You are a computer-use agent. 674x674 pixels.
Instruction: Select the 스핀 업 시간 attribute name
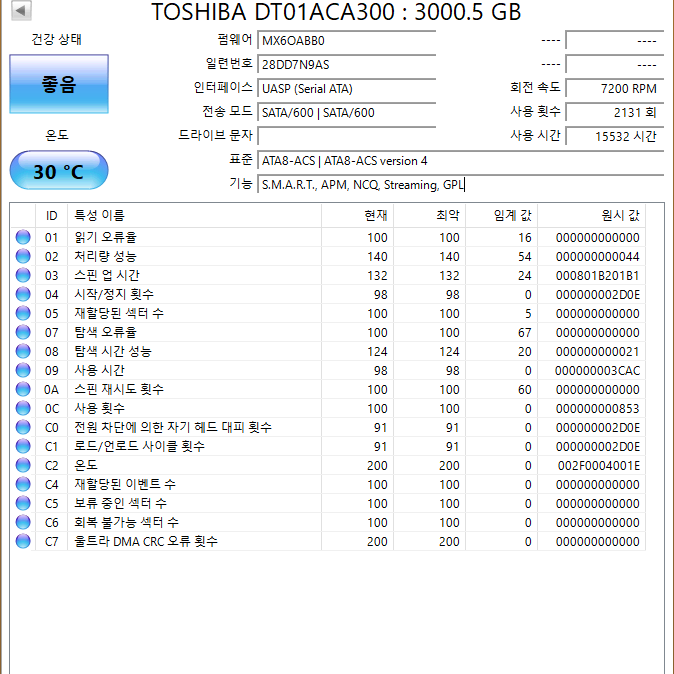click(x=107, y=275)
